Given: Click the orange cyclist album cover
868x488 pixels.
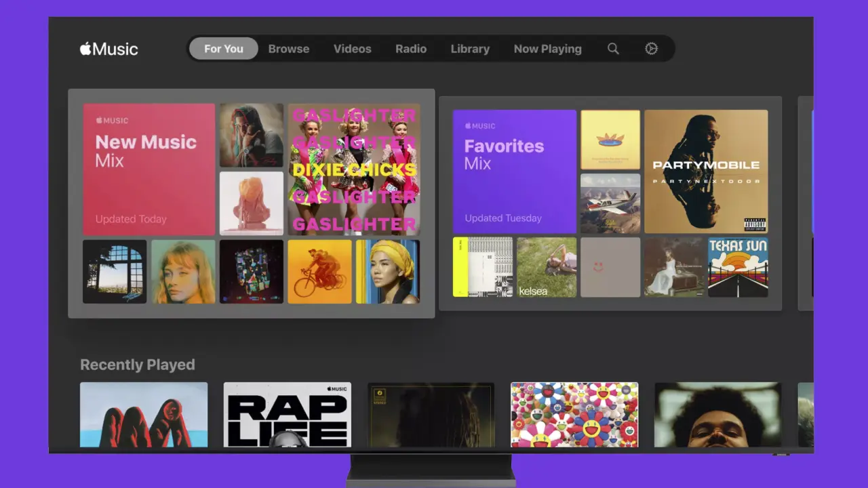Looking at the screenshot, I should 319,271.
